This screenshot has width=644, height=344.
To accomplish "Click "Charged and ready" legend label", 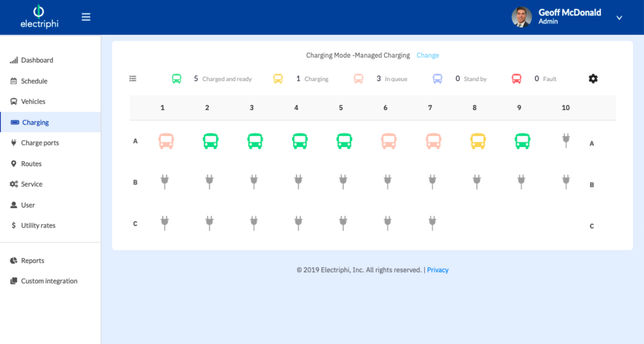I will (x=227, y=79).
